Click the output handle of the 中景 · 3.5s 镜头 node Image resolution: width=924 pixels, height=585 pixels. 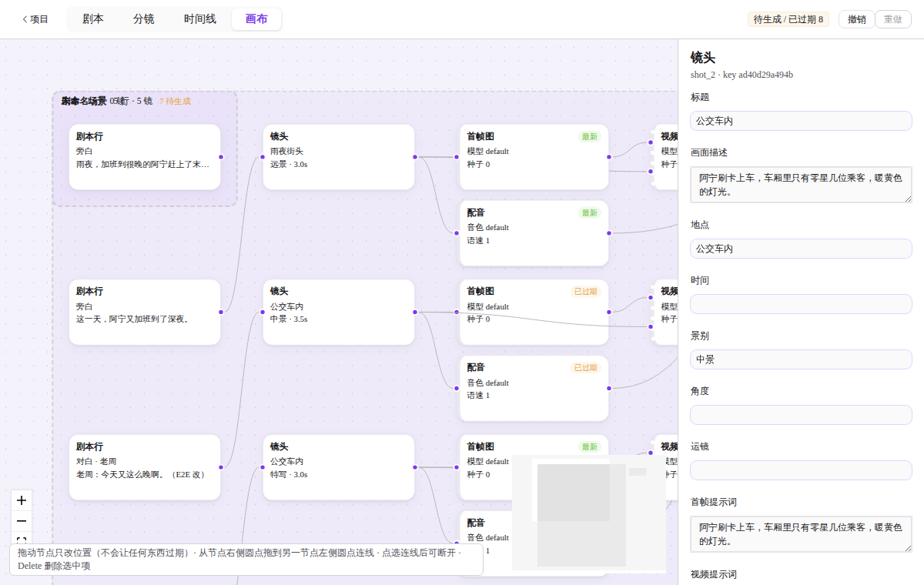414,312
